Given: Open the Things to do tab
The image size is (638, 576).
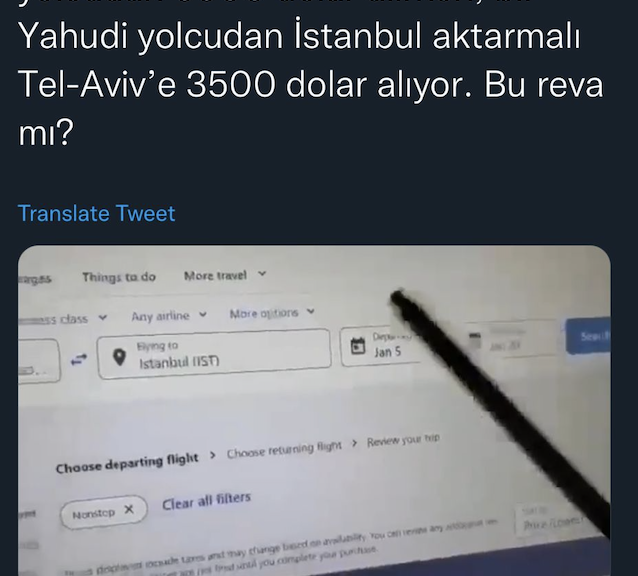Looking at the screenshot, I should (x=119, y=277).
